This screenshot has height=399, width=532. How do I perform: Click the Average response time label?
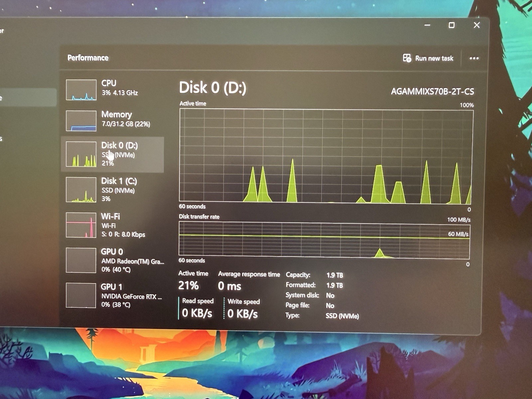click(x=249, y=274)
